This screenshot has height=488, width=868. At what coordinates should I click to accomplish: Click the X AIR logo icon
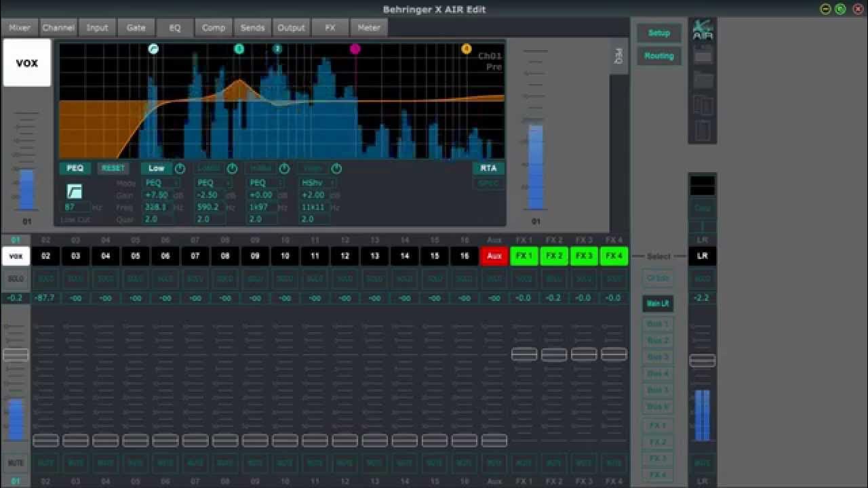[x=703, y=30]
